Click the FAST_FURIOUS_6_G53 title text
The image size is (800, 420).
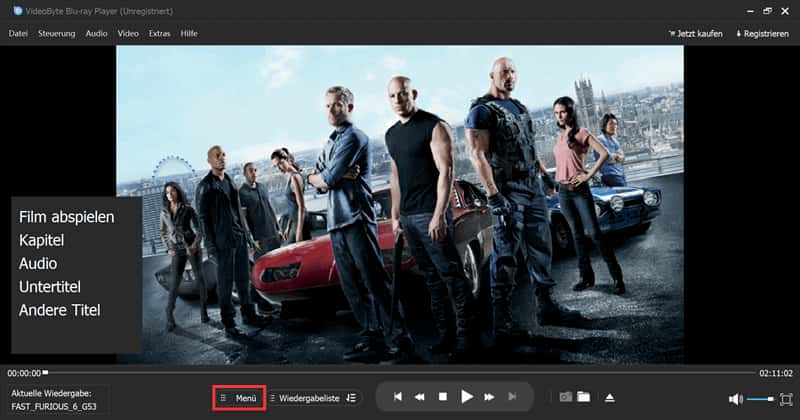tap(54, 407)
